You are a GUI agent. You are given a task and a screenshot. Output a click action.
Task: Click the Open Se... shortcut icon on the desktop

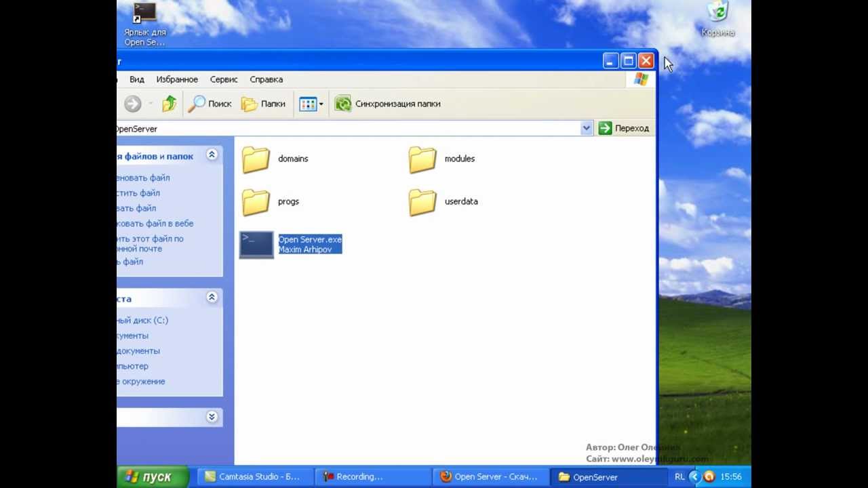[144, 24]
